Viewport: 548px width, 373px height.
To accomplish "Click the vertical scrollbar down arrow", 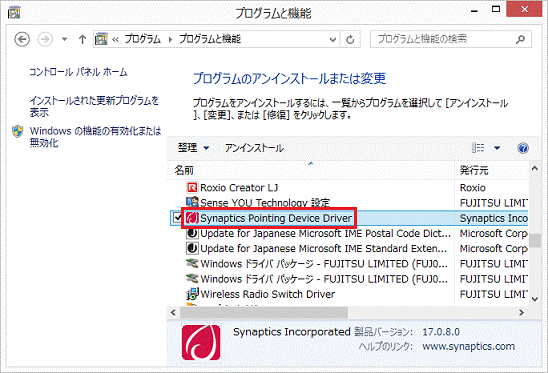I will [534, 299].
